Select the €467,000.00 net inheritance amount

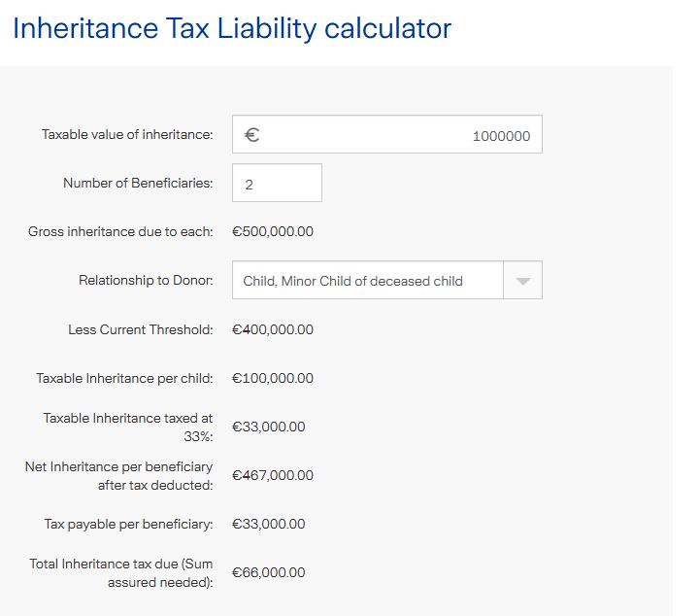pos(273,475)
